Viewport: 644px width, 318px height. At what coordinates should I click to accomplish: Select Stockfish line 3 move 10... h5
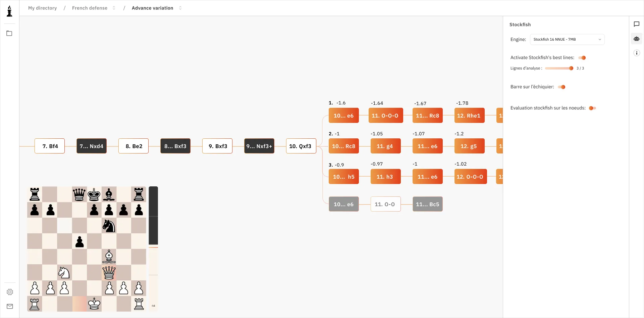pos(344,177)
